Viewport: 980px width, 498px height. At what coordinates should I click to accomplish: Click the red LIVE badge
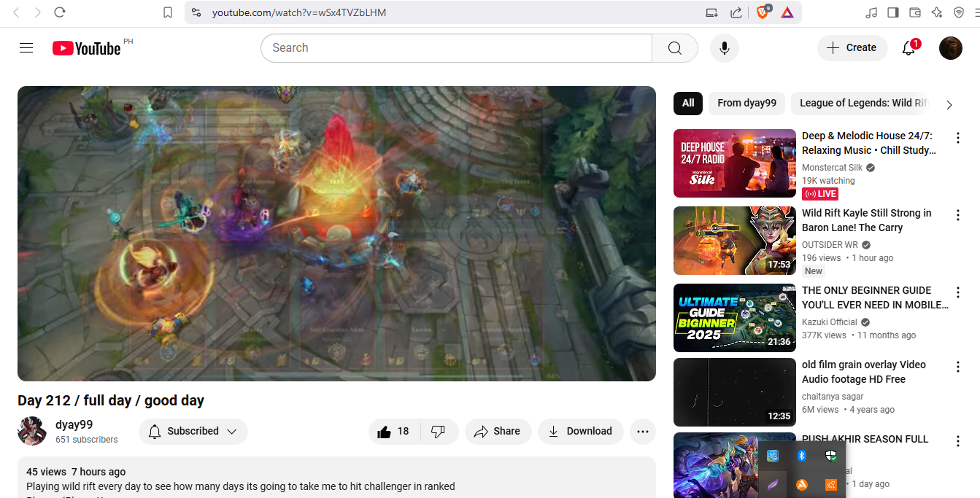[820, 194]
